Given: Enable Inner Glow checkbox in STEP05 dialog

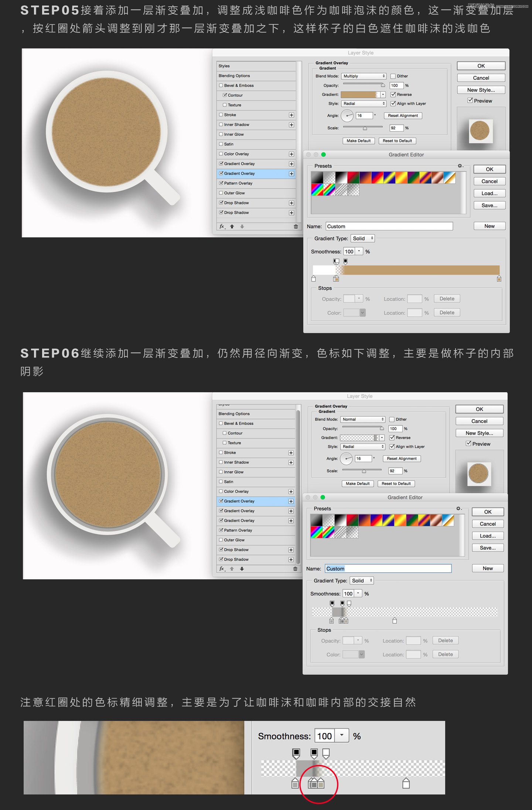Looking at the screenshot, I should (221, 135).
